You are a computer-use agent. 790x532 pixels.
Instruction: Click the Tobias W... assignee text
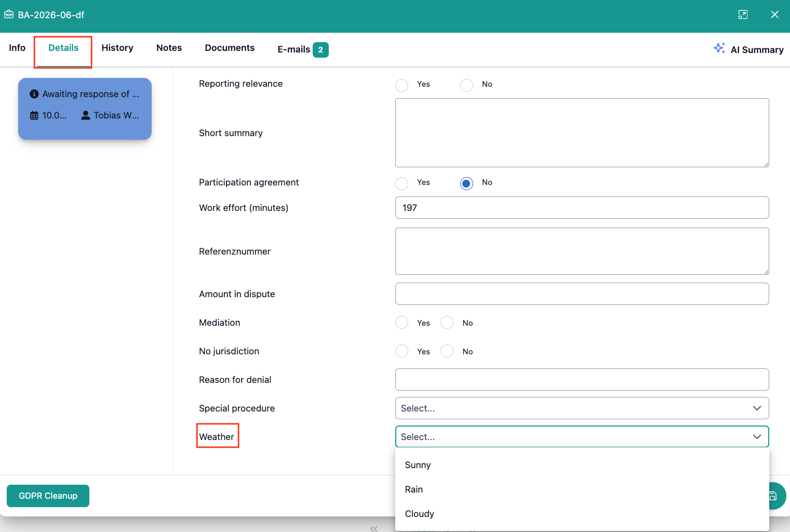point(116,115)
